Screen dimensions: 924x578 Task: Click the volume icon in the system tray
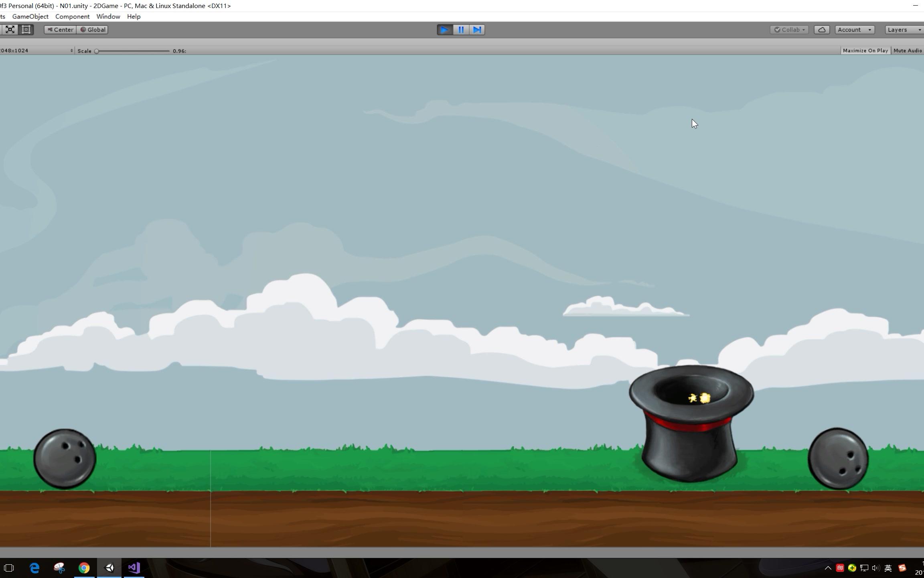(x=875, y=568)
